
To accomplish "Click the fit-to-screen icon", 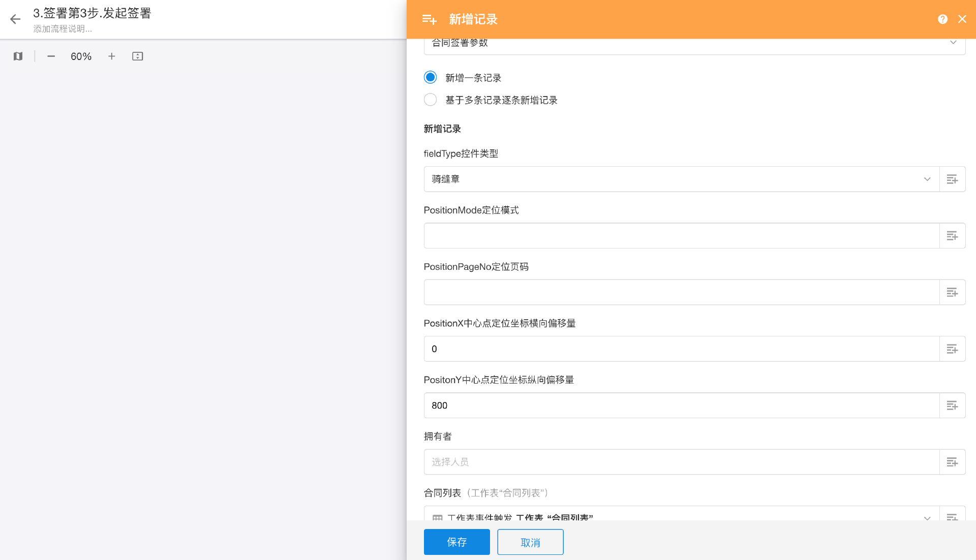I will click(x=138, y=56).
